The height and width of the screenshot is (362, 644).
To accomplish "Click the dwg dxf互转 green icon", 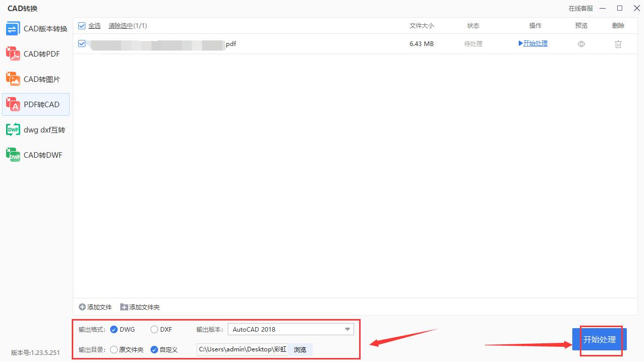I will tap(13, 129).
